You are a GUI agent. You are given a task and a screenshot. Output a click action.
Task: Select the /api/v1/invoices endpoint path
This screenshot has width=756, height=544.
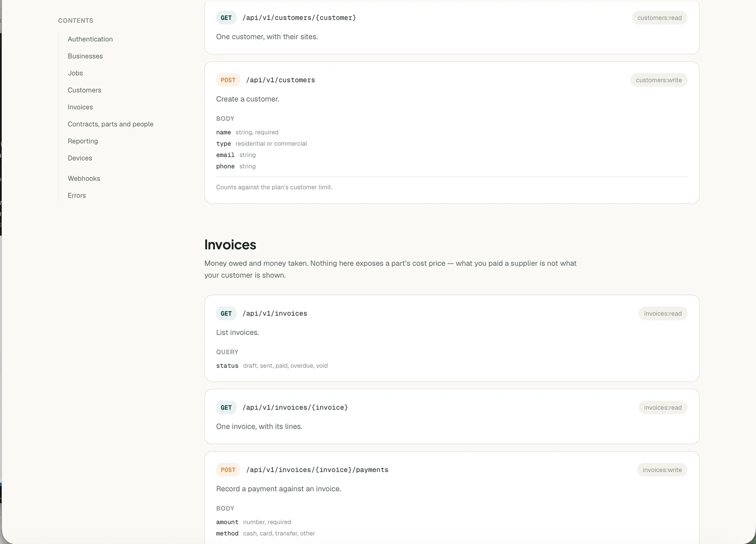tap(275, 313)
